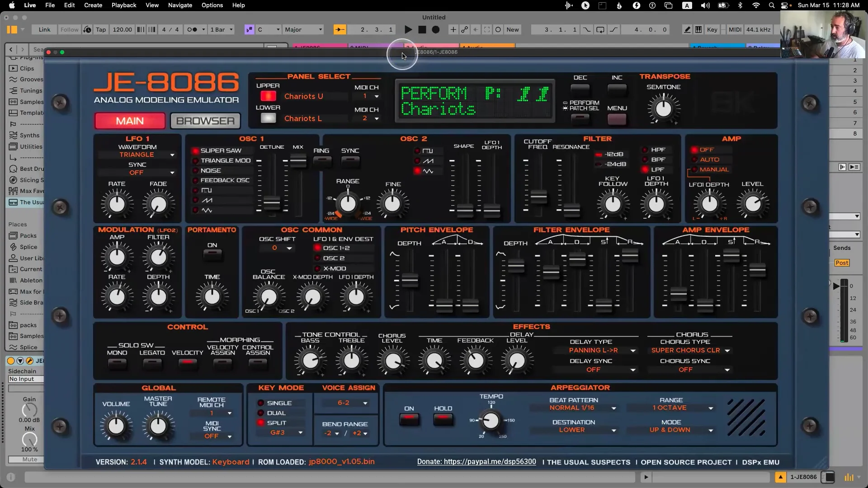Click the INC button
This screenshot has width=868, height=488.
click(617, 89)
